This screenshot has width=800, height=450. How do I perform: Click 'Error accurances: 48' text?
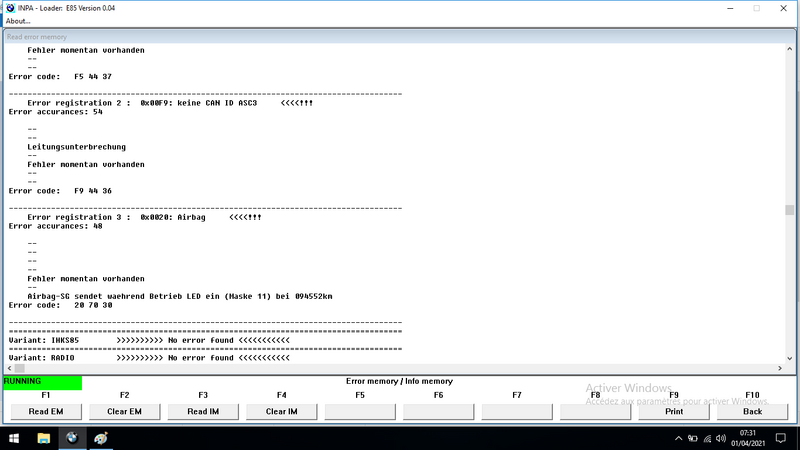(x=56, y=226)
